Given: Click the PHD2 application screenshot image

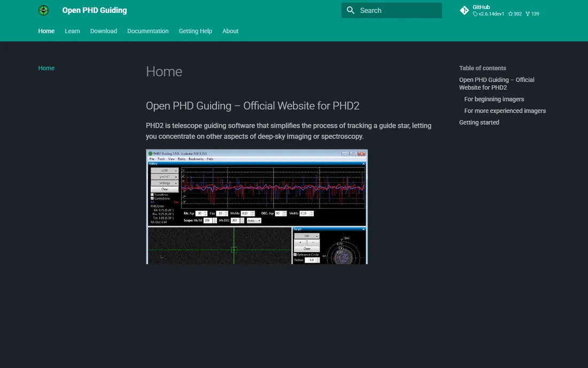Looking at the screenshot, I should tap(257, 206).
